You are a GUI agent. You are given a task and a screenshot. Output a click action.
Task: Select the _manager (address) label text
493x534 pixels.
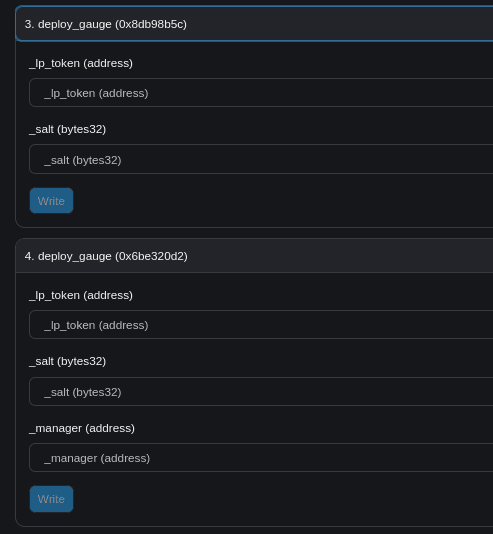(x=82, y=428)
